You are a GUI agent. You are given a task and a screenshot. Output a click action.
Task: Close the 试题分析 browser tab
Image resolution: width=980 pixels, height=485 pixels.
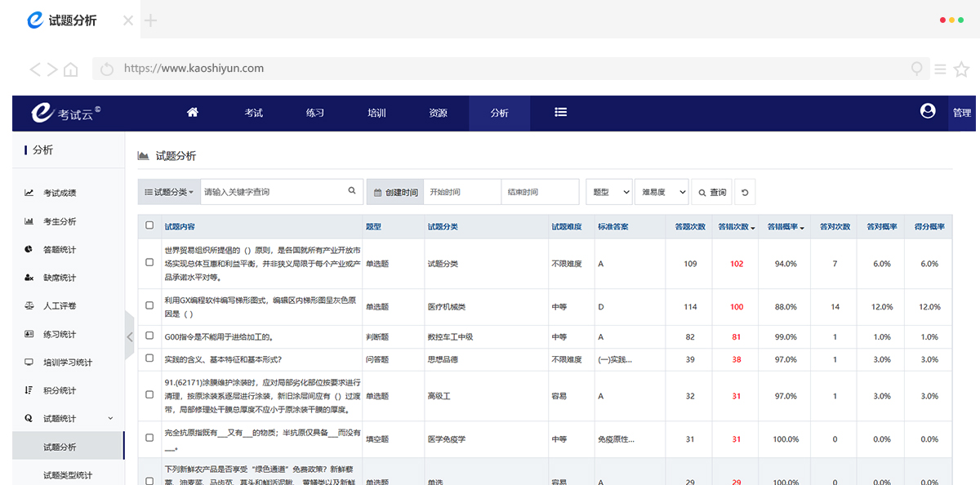128,20
